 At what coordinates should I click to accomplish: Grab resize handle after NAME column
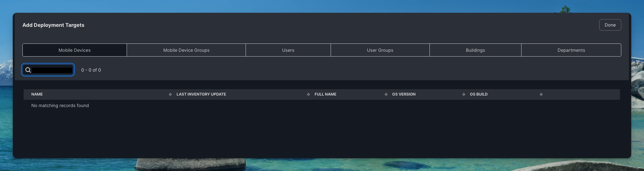tap(170, 94)
